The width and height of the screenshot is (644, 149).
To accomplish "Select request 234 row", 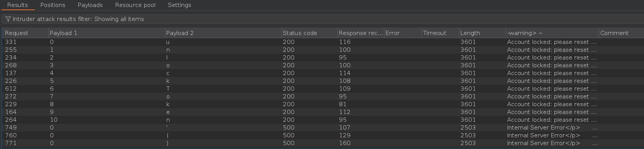I will click(x=323, y=58).
